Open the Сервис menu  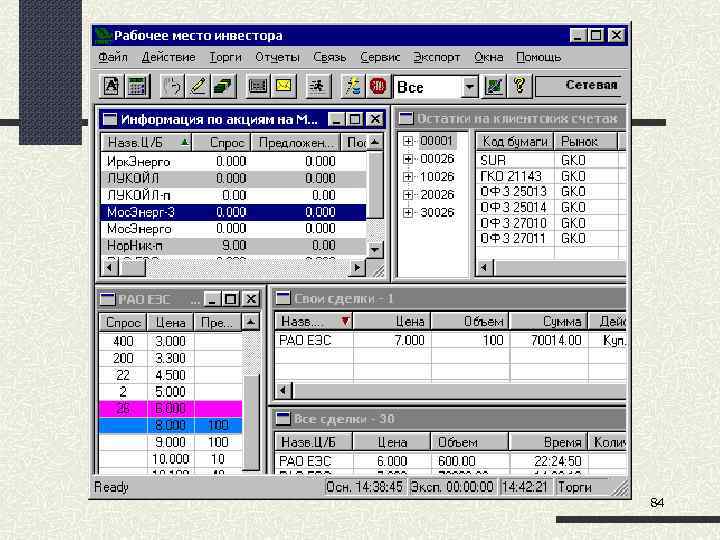click(x=380, y=57)
